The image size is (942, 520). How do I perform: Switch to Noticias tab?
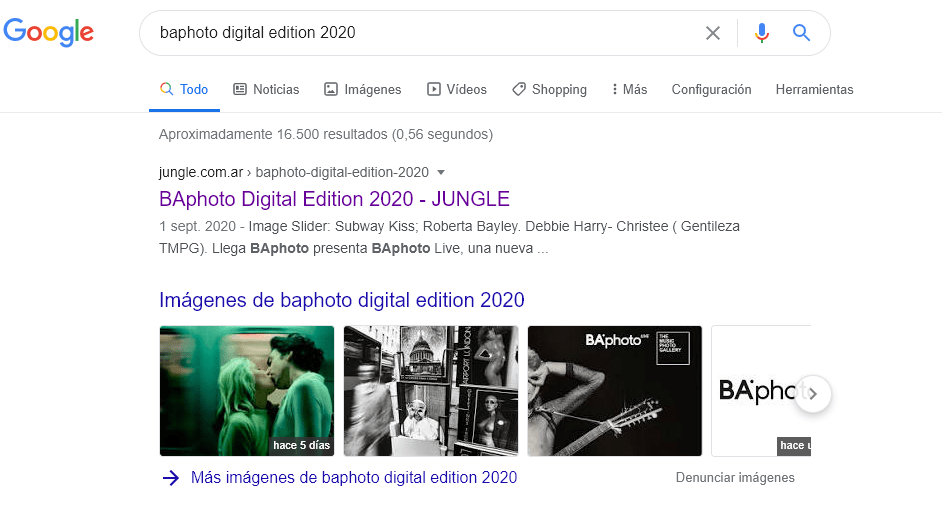point(266,89)
